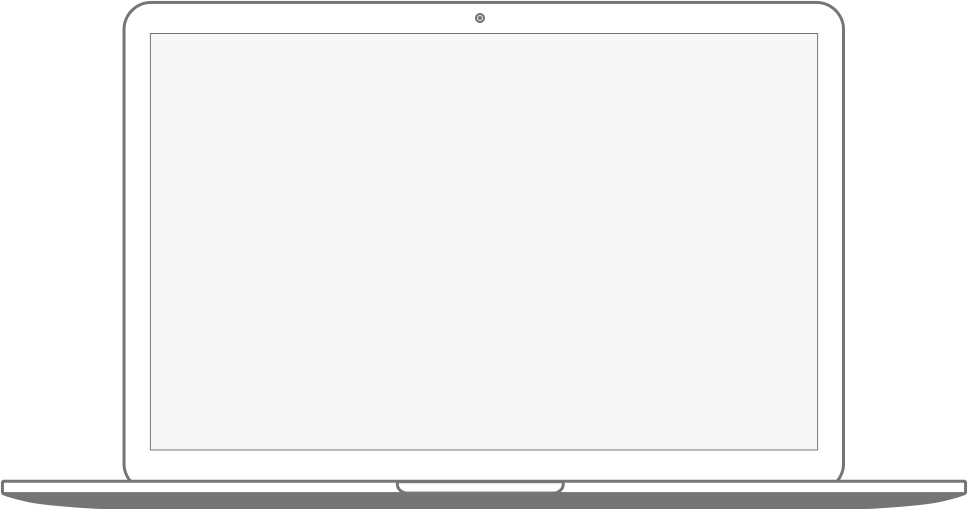Click the screen's top edge border
Image resolution: width=968 pixels, height=510 pixels.
[484, 33]
